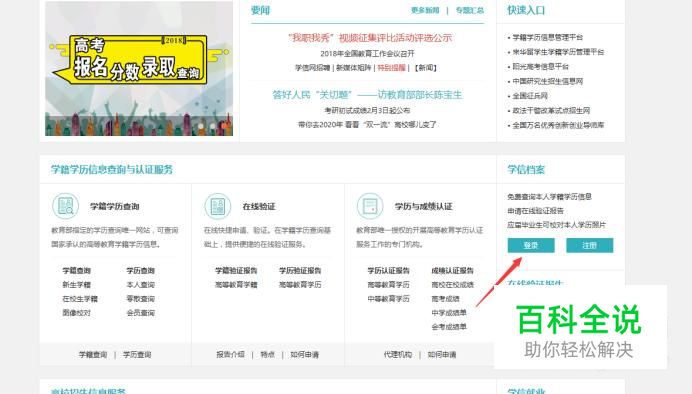
Task: Click the 高等教育学籍 link
Action: coord(236,285)
